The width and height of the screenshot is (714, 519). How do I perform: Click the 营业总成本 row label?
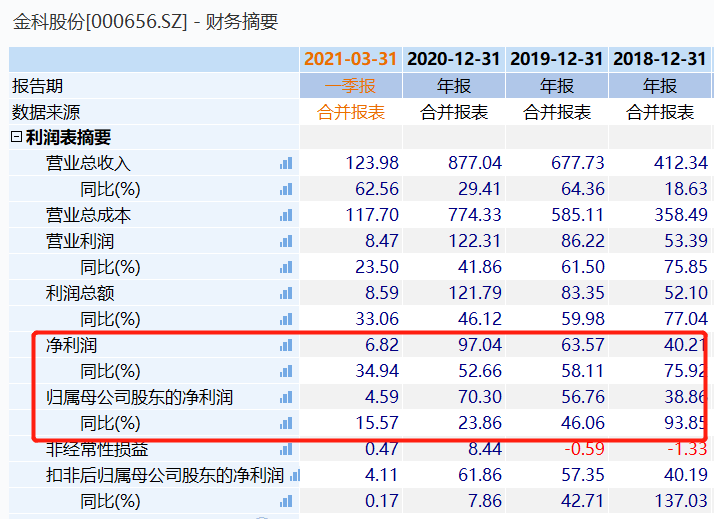click(88, 215)
